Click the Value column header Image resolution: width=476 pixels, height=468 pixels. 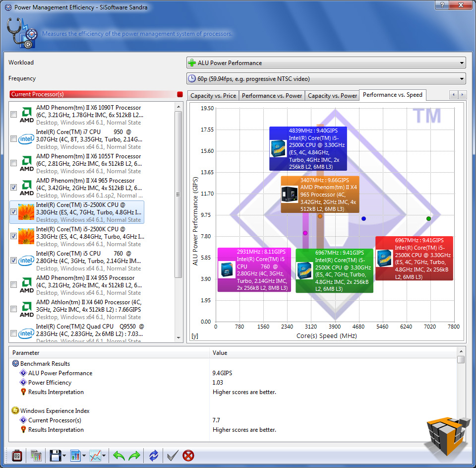click(x=333, y=352)
